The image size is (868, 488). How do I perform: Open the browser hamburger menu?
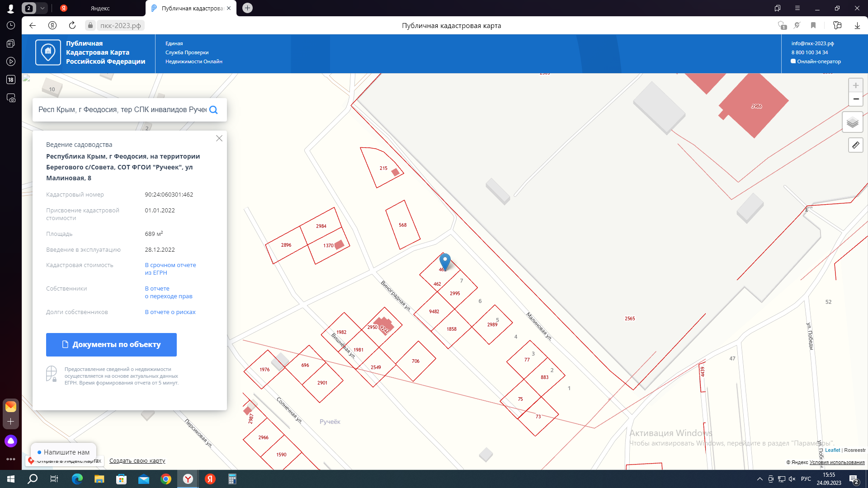point(797,8)
